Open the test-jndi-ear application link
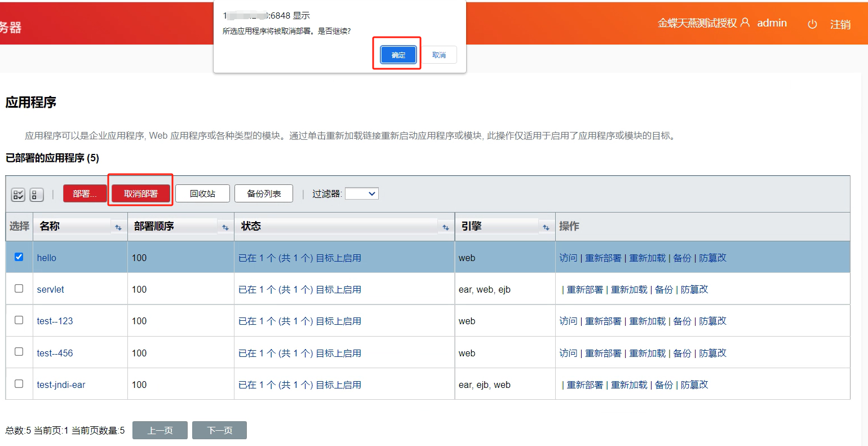Screen dimensions: 868x446 point(61,385)
